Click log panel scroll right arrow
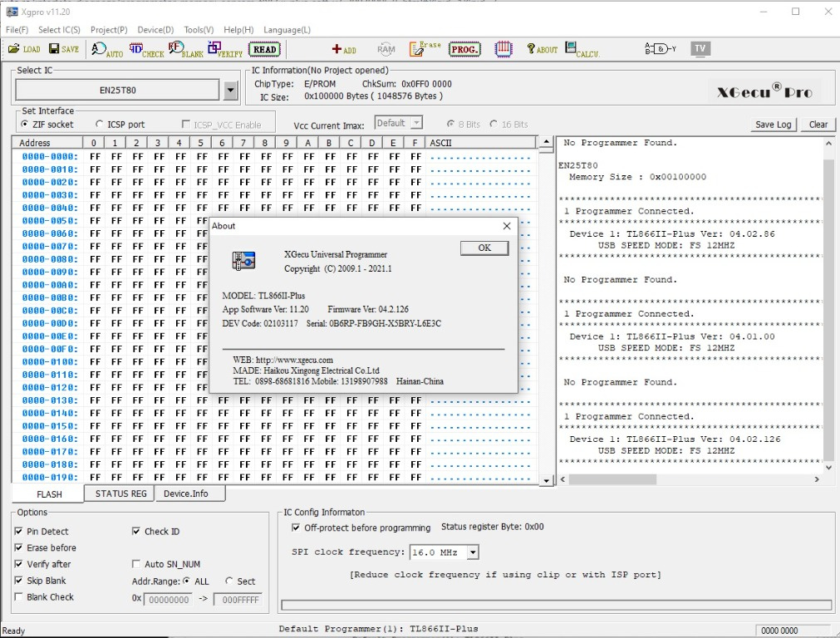This screenshot has width=840, height=638. [817, 479]
